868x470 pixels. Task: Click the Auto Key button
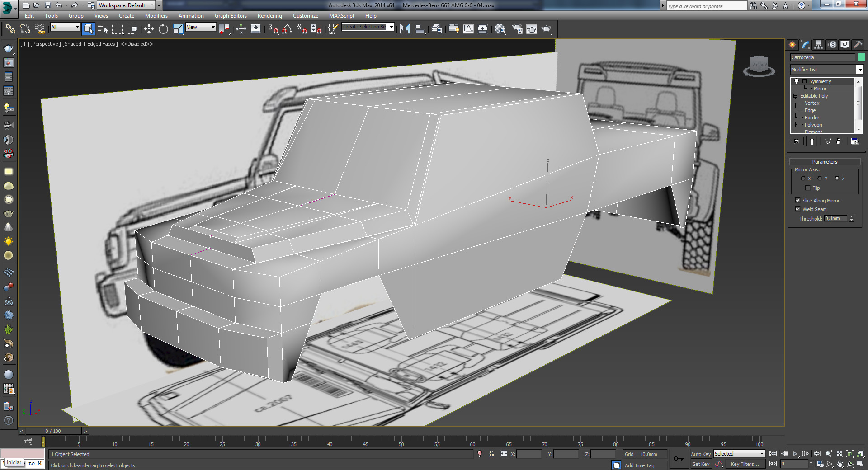(700, 454)
